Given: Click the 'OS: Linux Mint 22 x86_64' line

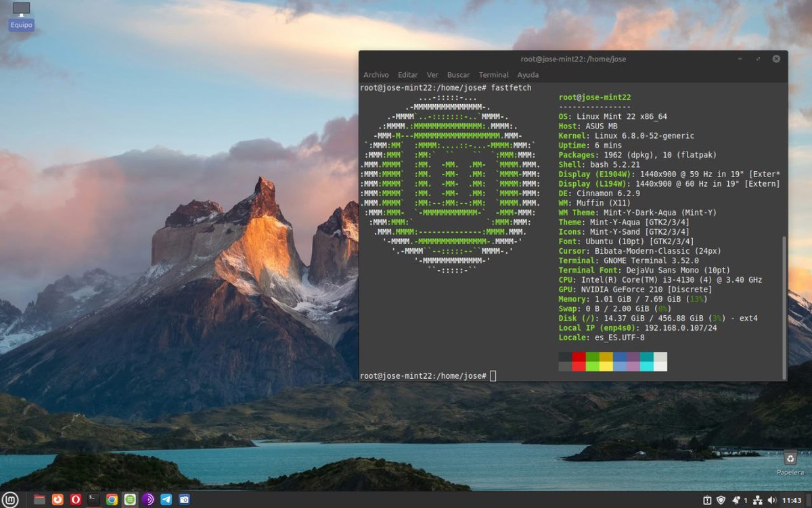Looking at the screenshot, I should (613, 116).
